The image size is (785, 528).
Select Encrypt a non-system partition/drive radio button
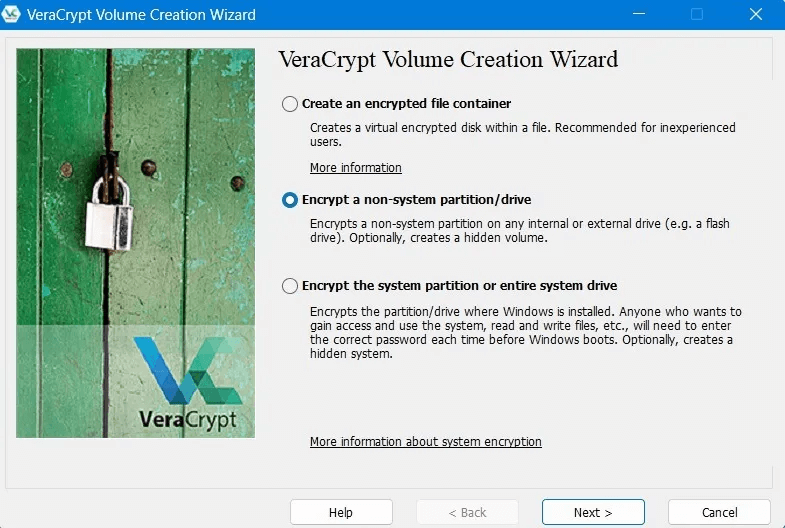point(290,200)
